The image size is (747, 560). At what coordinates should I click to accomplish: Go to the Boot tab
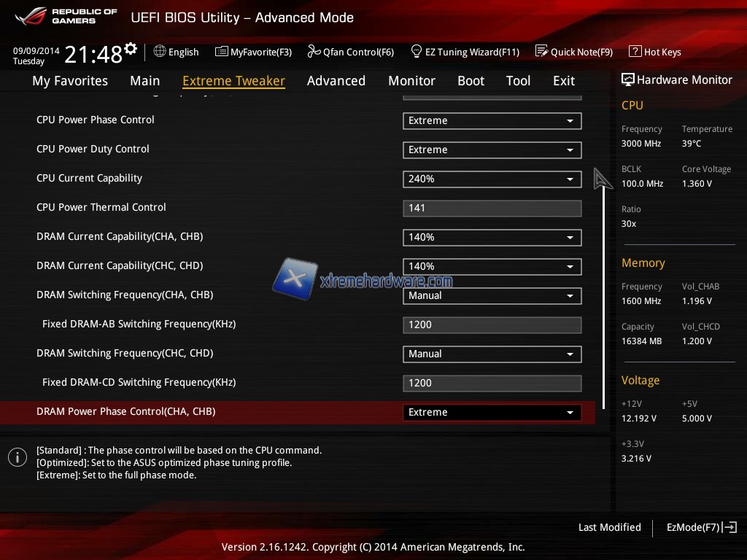[471, 81]
